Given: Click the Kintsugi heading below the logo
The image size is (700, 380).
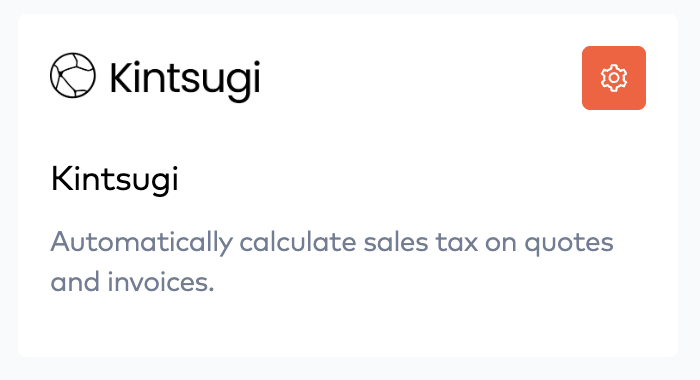Looking at the screenshot, I should coord(115,180).
